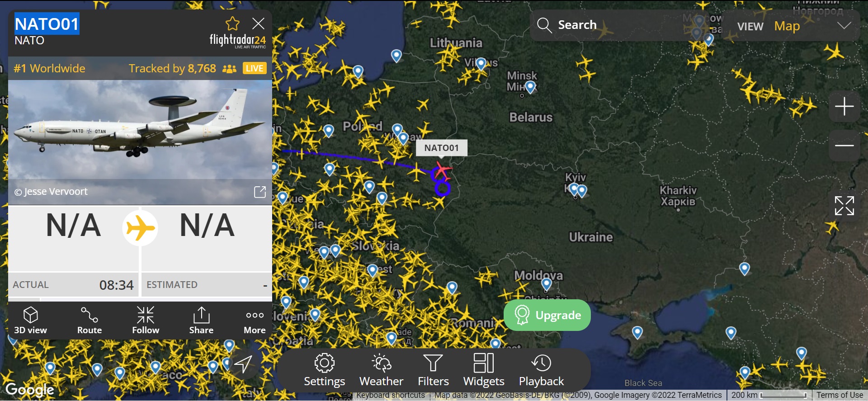Zoom out the map with minus button
Image resolution: width=868 pixels, height=401 pixels.
(844, 146)
